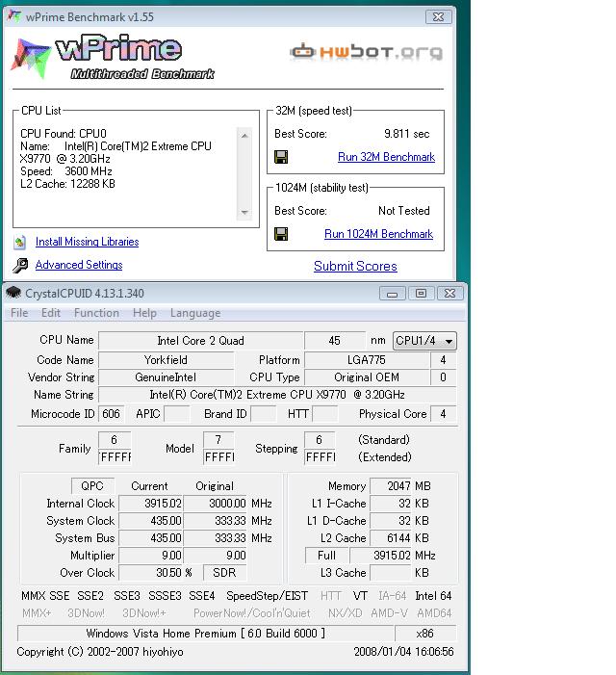616x675 pixels.
Task: Open the HWBOT.org logo link
Action: click(x=367, y=52)
